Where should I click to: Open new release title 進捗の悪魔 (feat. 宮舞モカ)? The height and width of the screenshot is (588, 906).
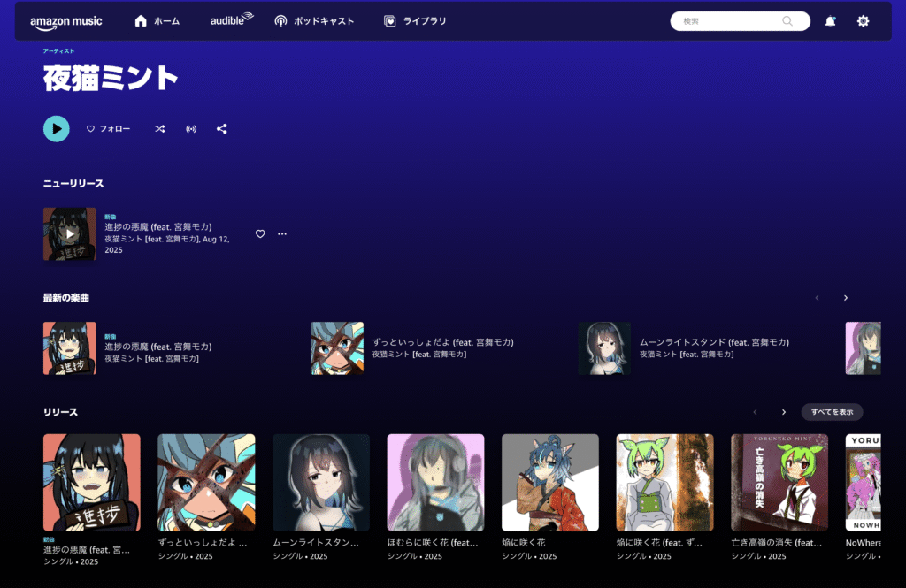[x=158, y=227]
